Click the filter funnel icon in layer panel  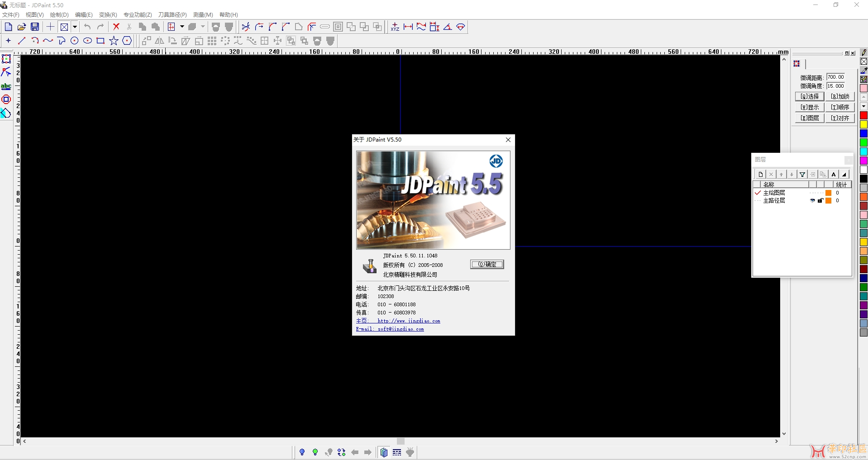click(x=802, y=174)
